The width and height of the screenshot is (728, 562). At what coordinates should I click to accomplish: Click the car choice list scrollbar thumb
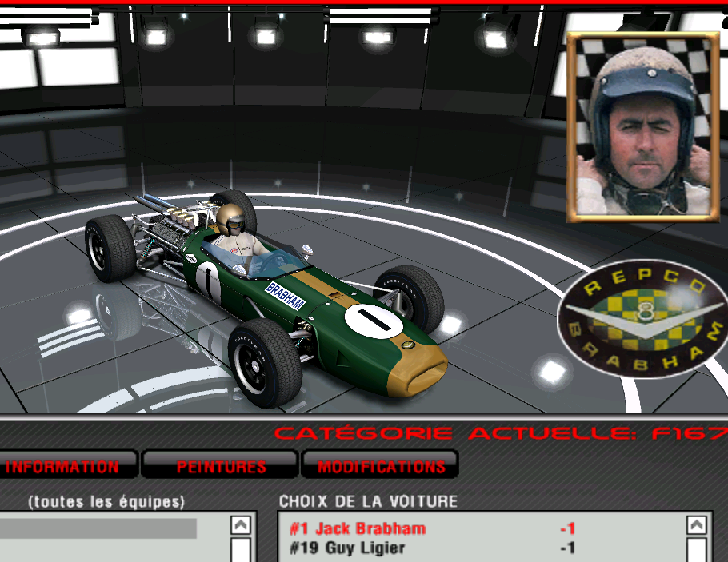point(697,549)
